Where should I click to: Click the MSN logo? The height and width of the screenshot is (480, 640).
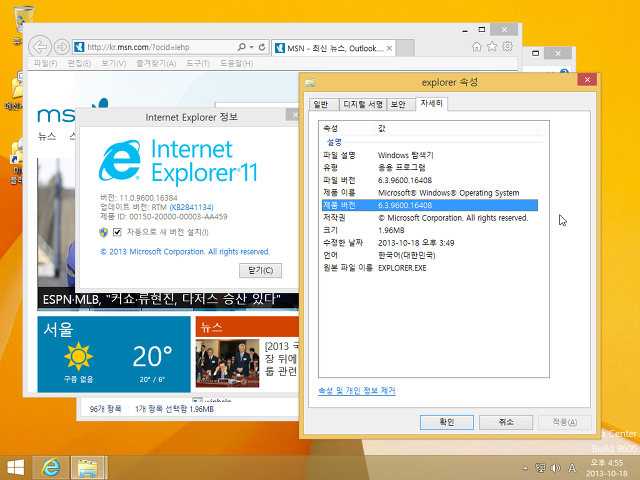[x=56, y=114]
